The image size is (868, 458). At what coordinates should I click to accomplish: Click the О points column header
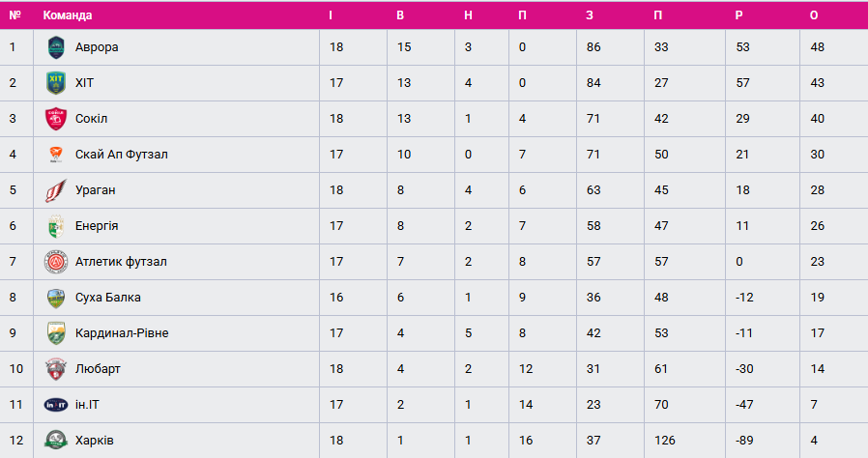pos(814,15)
